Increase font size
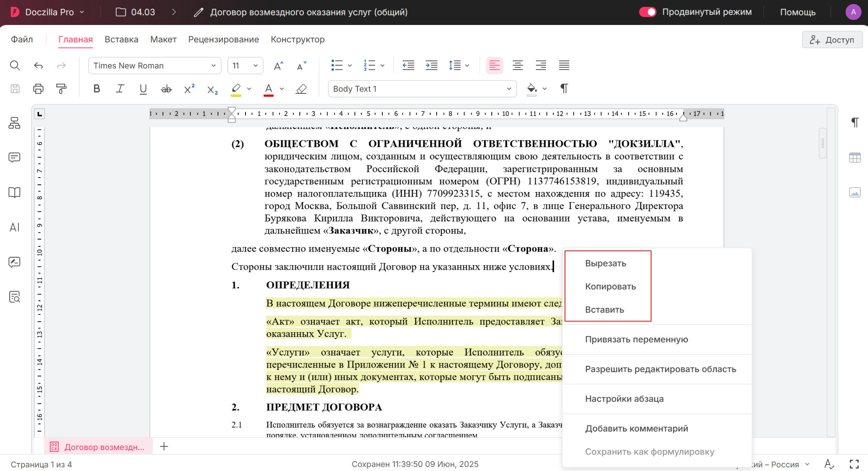Image resolution: width=868 pixels, height=471 pixels. click(x=278, y=66)
